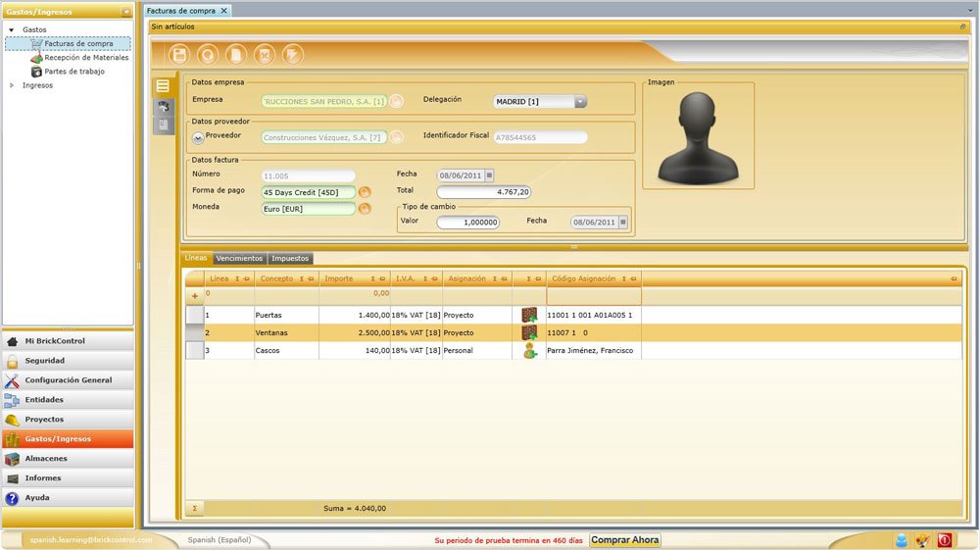The height and width of the screenshot is (550, 980).
Task: Open the Seguridad module
Action: coord(68,361)
